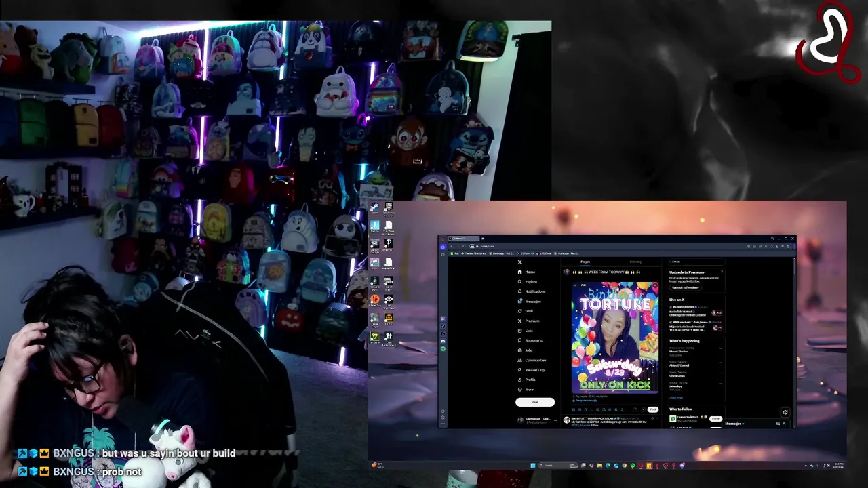Expand the Messages drawer chevron
The width and height of the screenshot is (868, 488).
click(784, 424)
